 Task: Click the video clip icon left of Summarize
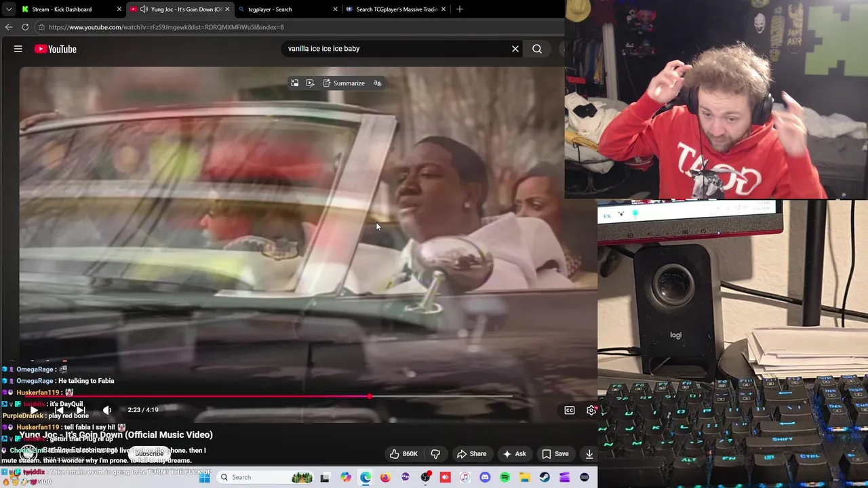310,83
